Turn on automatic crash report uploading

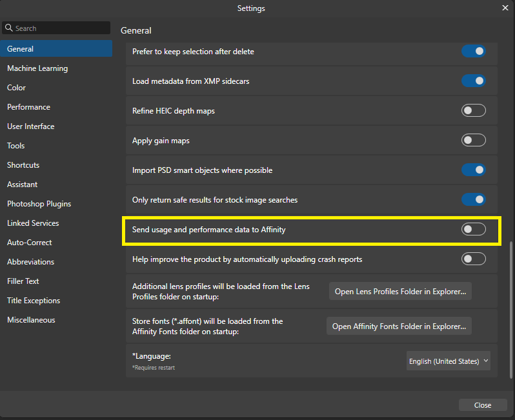click(x=473, y=259)
